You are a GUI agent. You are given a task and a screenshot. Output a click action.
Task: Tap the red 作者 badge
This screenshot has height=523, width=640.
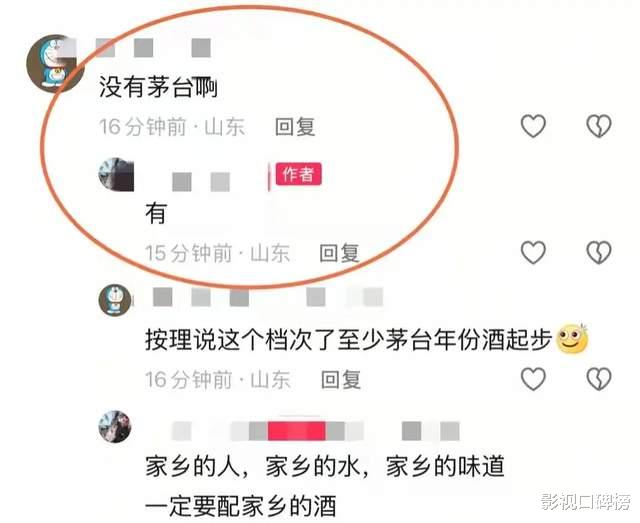[298, 174]
